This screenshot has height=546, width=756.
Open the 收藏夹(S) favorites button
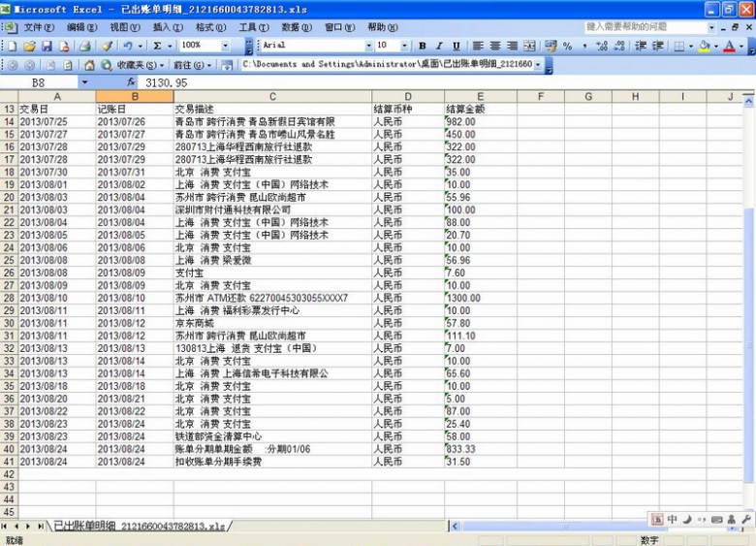pyautogui.click(x=140, y=65)
